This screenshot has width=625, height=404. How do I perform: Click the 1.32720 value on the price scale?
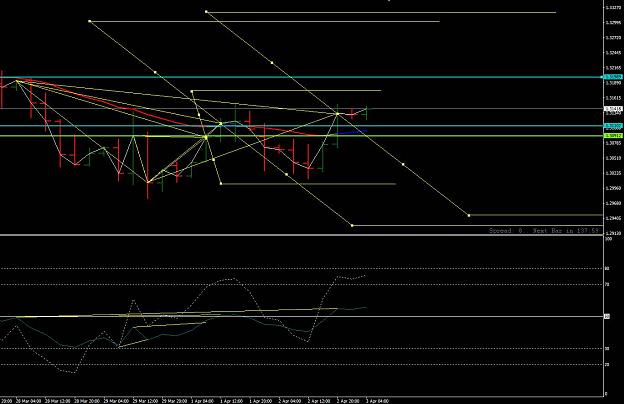pos(613,37)
